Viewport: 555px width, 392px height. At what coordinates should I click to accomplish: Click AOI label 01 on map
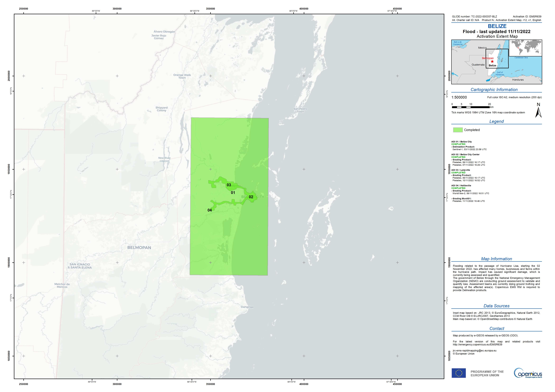233,193
